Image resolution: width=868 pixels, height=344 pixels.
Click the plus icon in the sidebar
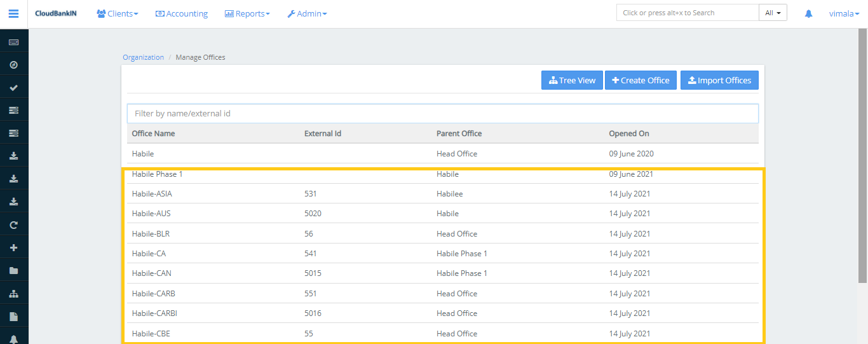[x=13, y=248]
